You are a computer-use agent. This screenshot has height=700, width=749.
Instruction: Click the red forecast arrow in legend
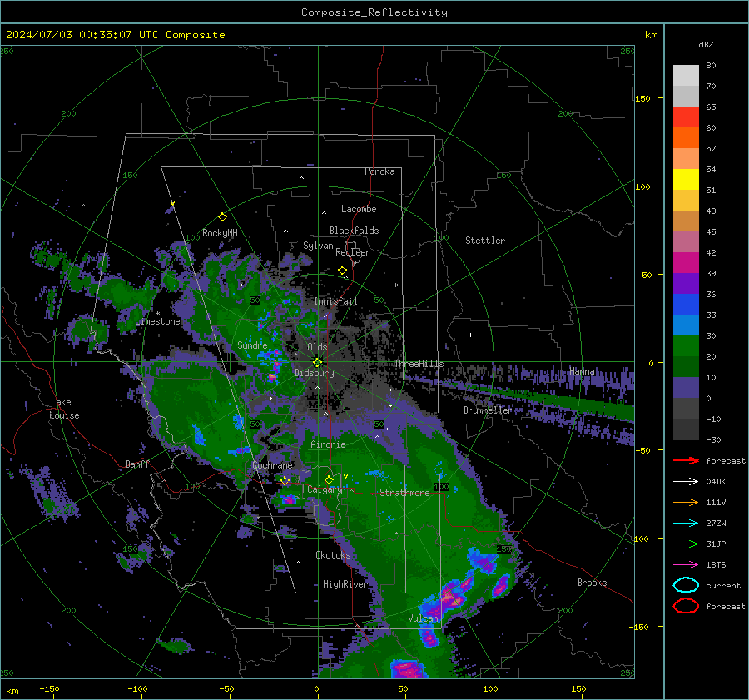point(686,460)
